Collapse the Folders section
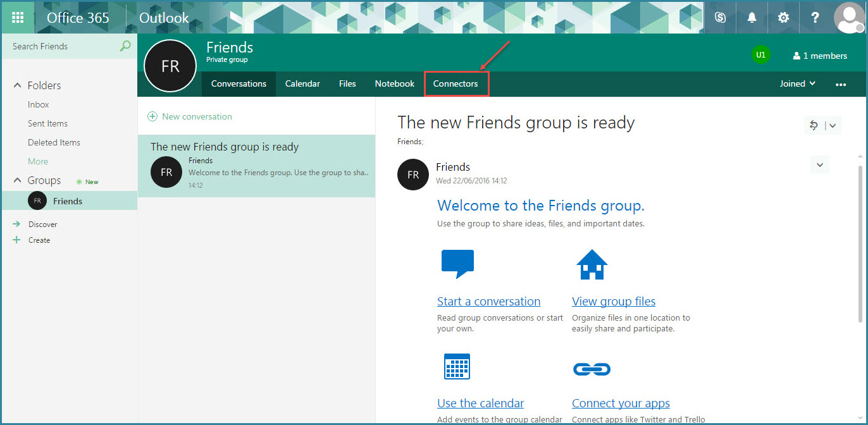868x425 pixels. tap(17, 85)
